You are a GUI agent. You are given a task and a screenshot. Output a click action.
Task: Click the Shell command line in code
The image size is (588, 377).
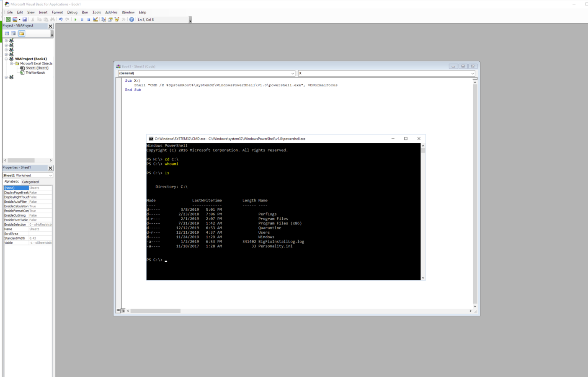point(236,85)
